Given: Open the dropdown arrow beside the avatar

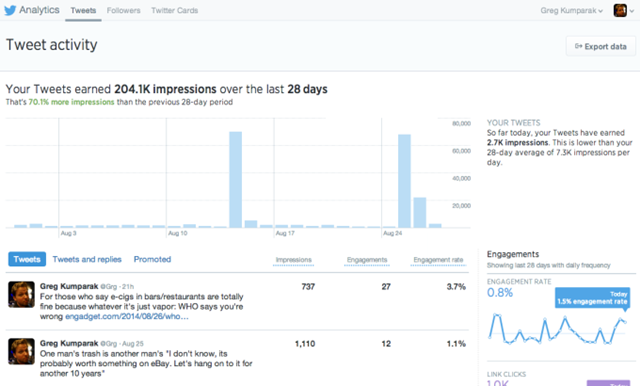Looking at the screenshot, I should [632, 11].
